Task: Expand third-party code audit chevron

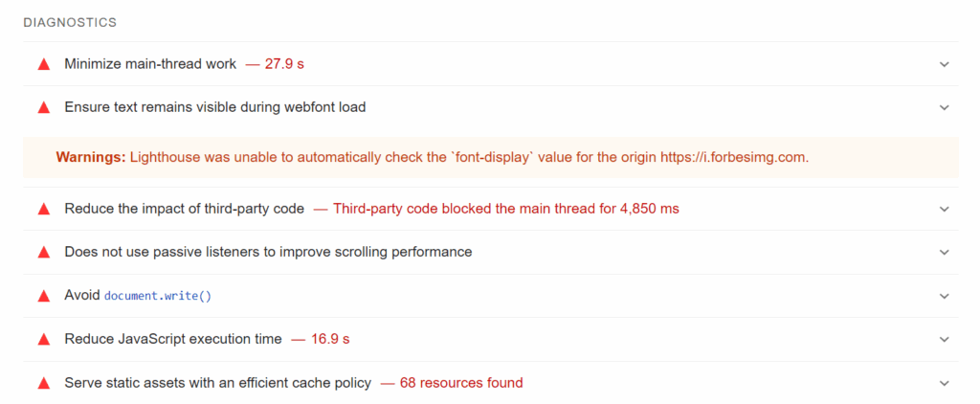Action: click(x=944, y=209)
